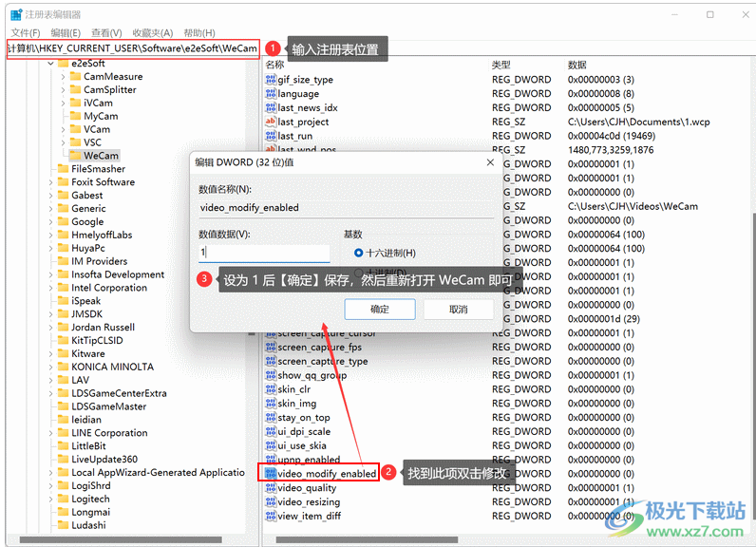
Task: Click 确定 to save the DWORD value
Action: tap(380, 309)
